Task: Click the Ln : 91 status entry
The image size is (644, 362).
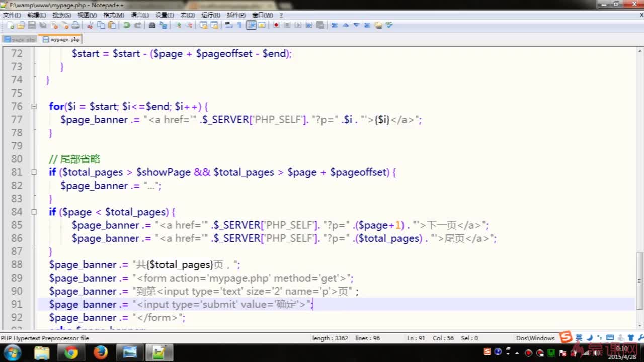Action: [417, 338]
